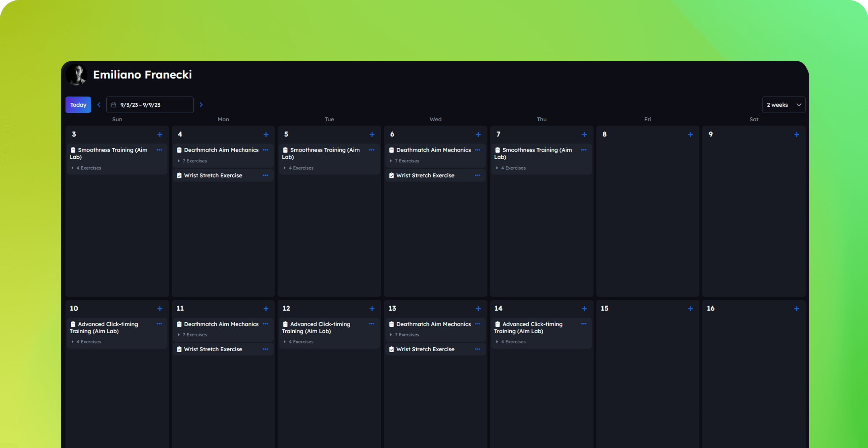Open Smoothness Training on Thursday 7
Viewport: 868px width, 448px height.
[537, 150]
